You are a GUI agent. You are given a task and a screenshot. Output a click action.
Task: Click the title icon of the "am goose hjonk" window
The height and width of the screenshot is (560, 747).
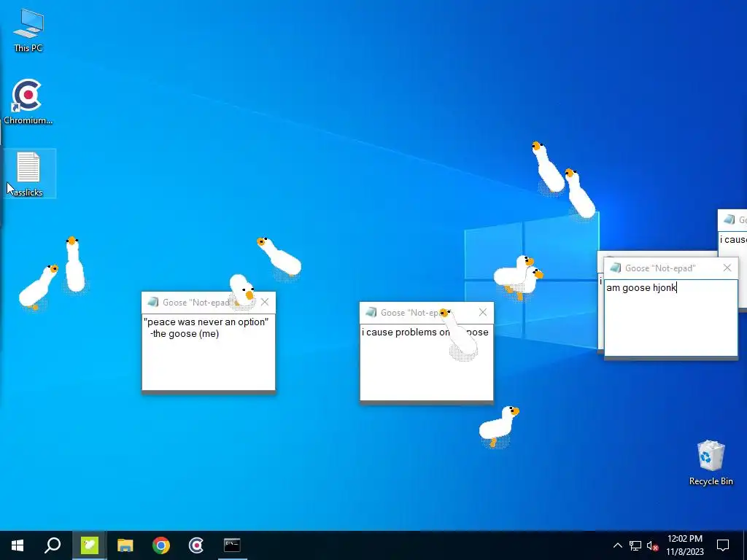tap(616, 268)
